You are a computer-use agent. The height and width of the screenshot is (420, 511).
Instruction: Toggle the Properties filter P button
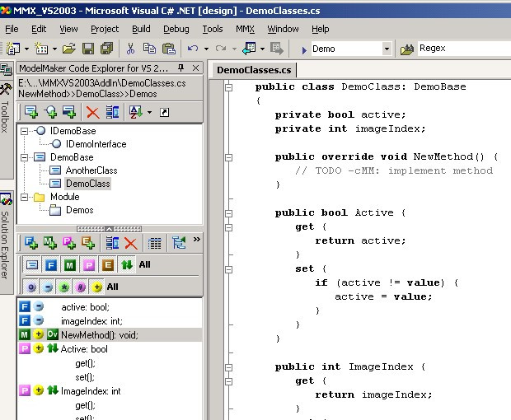89,265
